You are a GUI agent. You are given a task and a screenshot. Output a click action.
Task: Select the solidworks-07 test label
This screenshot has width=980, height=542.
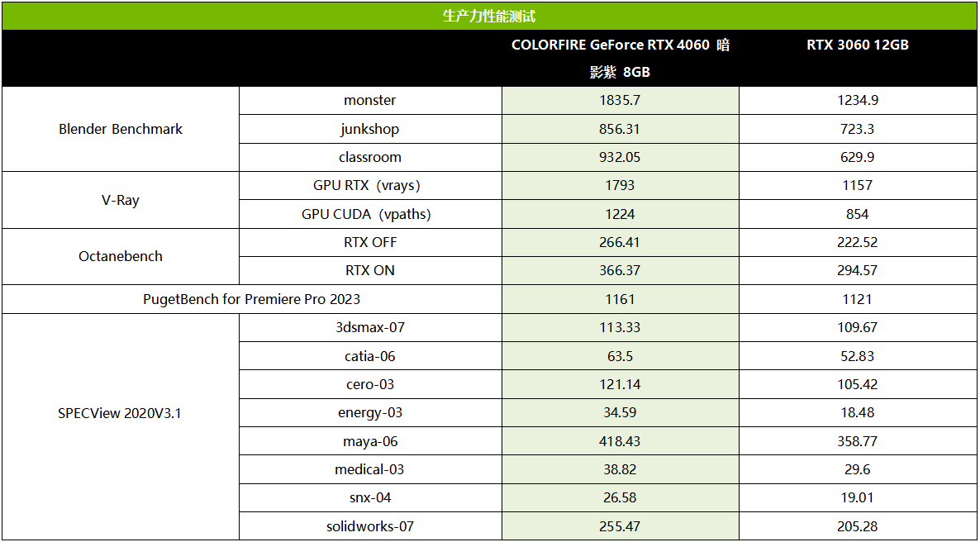point(370,526)
